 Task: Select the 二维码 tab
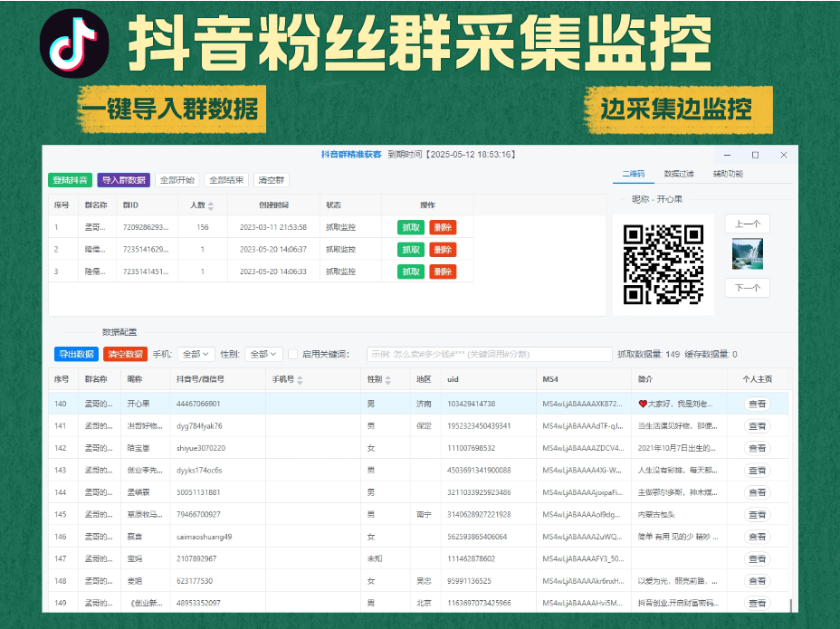(x=634, y=174)
